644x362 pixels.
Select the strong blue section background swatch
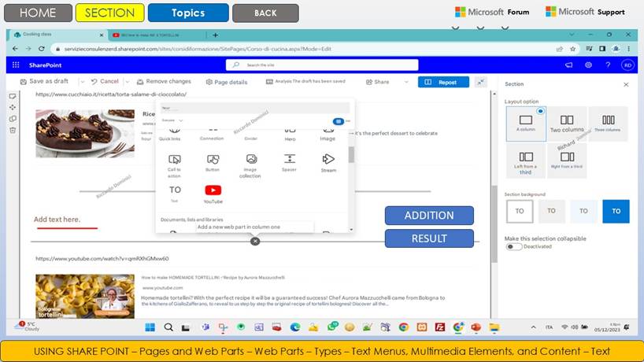[616, 212]
